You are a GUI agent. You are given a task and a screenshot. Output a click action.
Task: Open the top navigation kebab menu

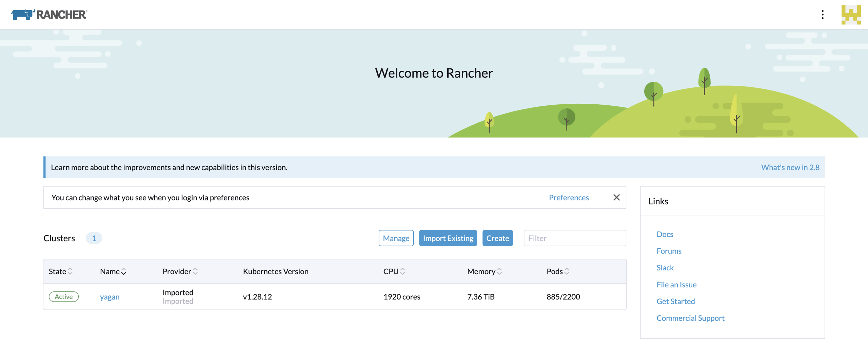822,15
